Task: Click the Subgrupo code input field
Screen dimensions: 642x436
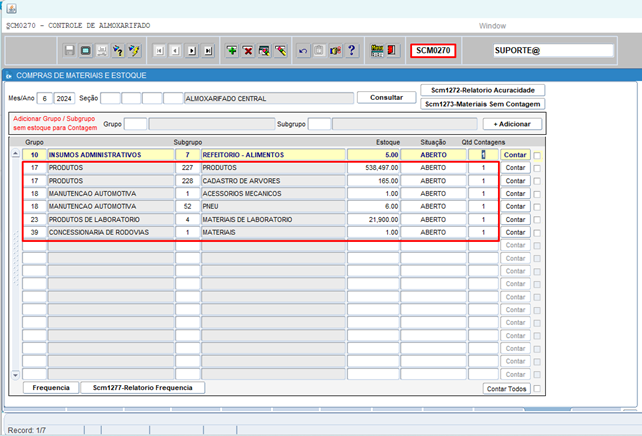Action: (319, 124)
